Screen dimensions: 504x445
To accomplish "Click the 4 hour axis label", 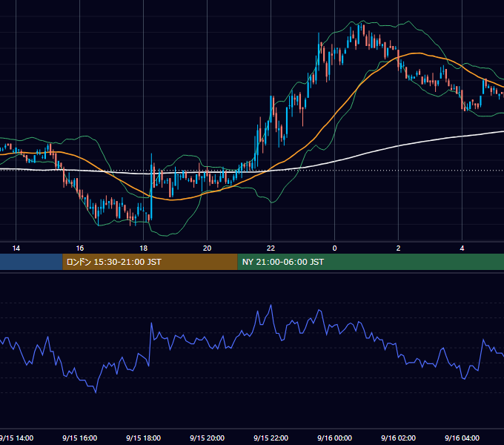I will (462, 248).
